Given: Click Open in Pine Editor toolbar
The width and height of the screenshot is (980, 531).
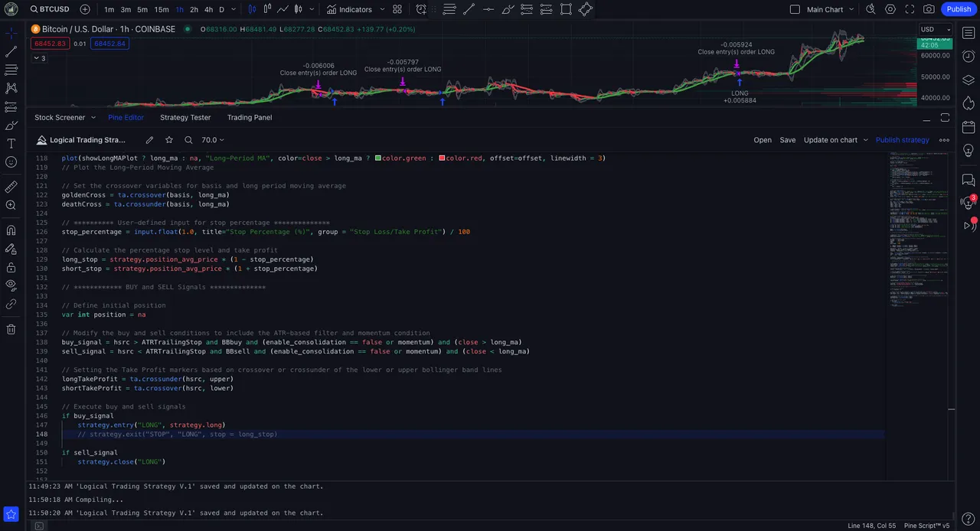Looking at the screenshot, I should [763, 140].
